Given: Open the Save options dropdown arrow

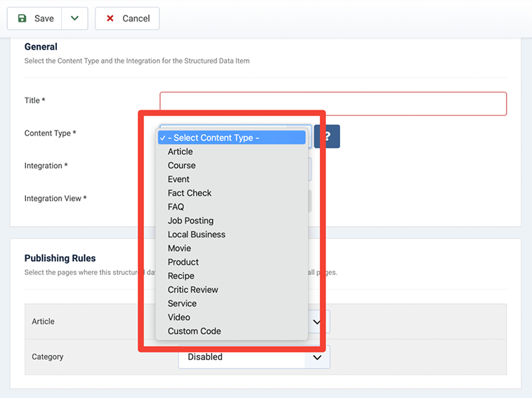Looking at the screenshot, I should pyautogui.click(x=74, y=18).
